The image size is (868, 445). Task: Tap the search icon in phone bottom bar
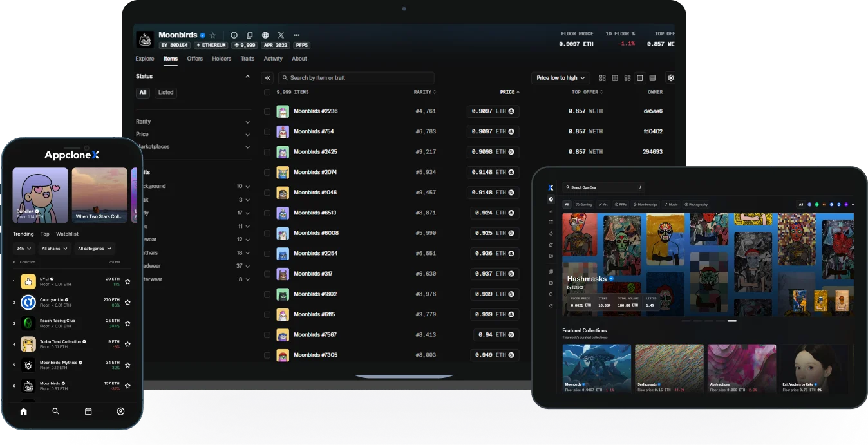click(x=56, y=411)
